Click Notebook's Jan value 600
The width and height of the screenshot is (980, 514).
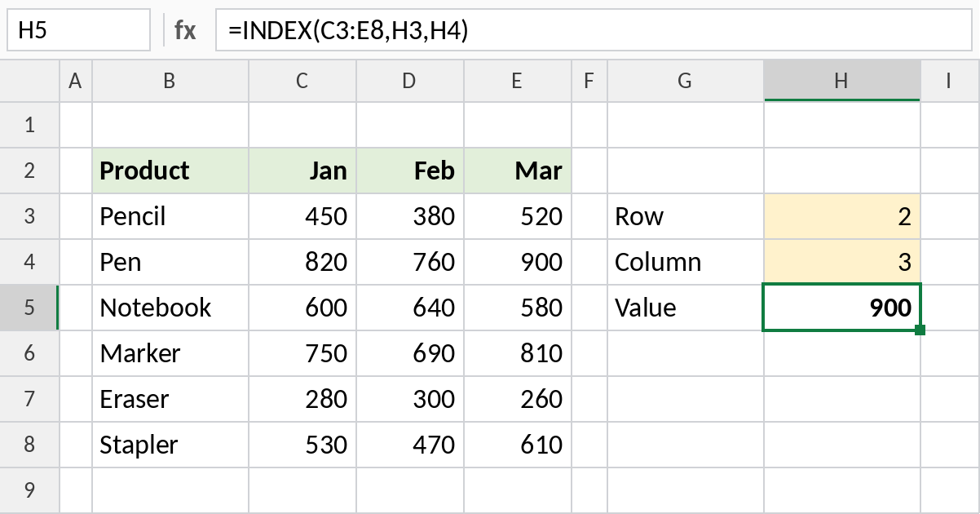tap(302, 308)
